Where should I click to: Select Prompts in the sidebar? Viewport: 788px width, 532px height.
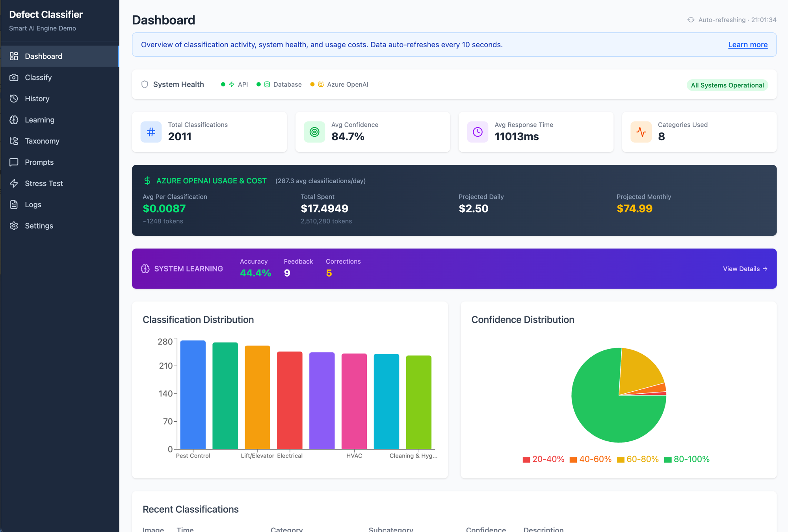tap(59, 162)
